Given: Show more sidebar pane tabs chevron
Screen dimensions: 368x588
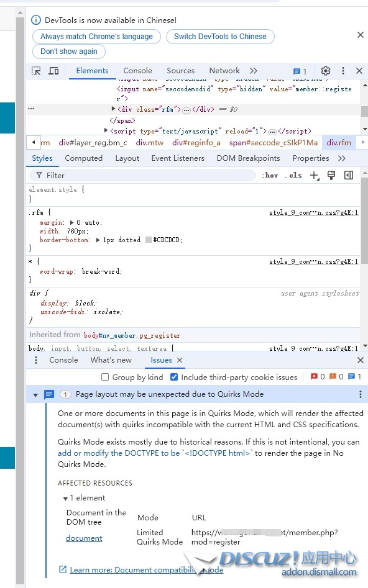Looking at the screenshot, I should (342, 158).
